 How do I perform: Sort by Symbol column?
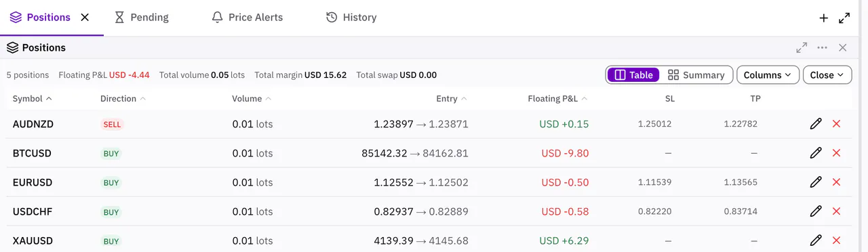33,99
